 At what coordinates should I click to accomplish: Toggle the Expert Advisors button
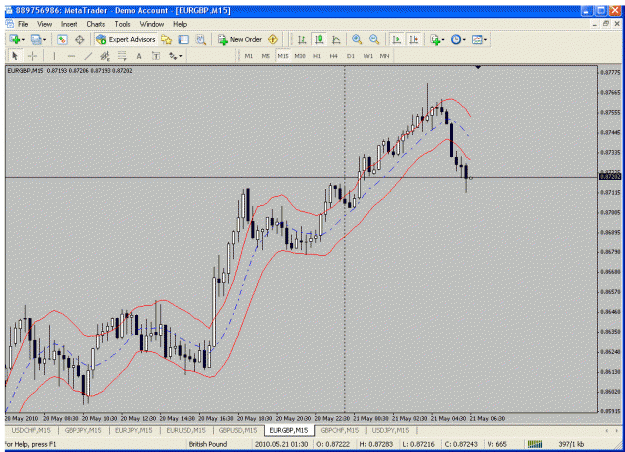pyautogui.click(x=126, y=39)
